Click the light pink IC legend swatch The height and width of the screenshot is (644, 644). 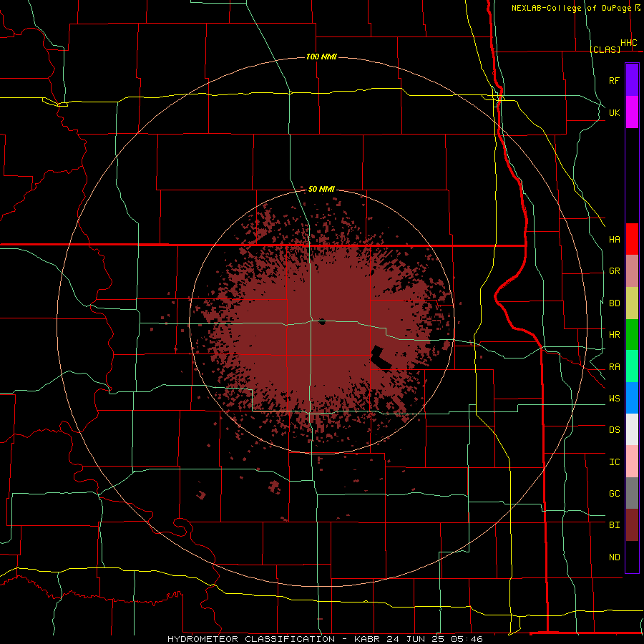click(632, 462)
